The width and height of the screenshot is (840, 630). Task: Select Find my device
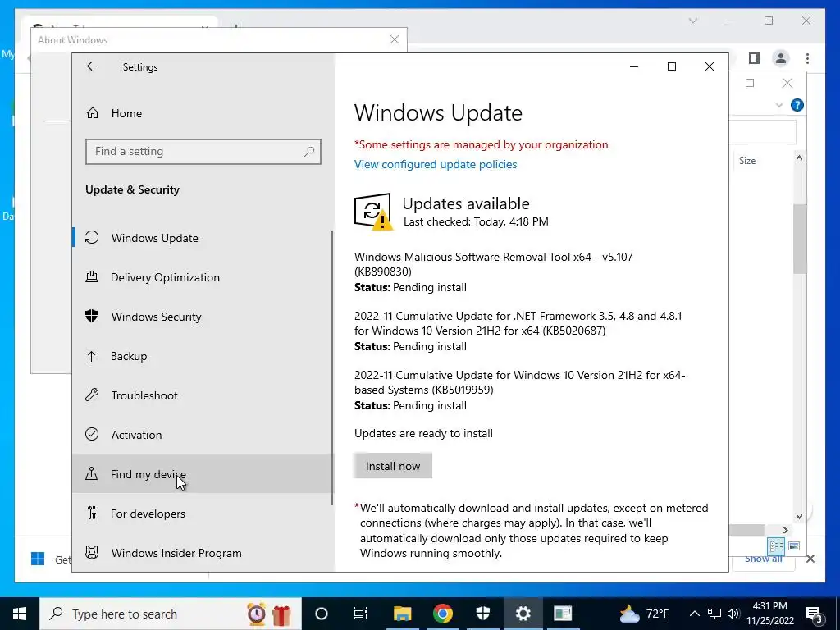point(203,473)
